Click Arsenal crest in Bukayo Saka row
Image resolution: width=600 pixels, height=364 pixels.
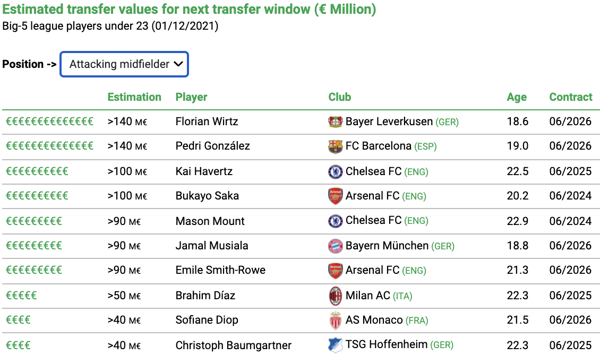tap(336, 196)
